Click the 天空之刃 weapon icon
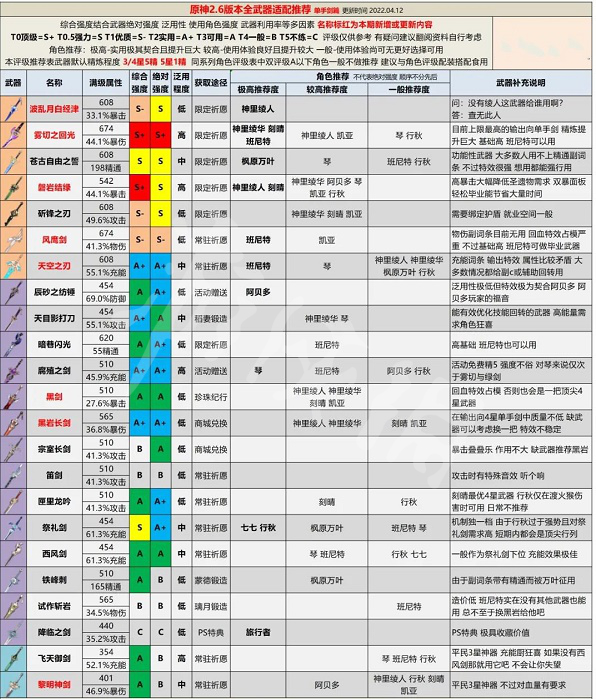The image size is (596, 699). click(13, 266)
